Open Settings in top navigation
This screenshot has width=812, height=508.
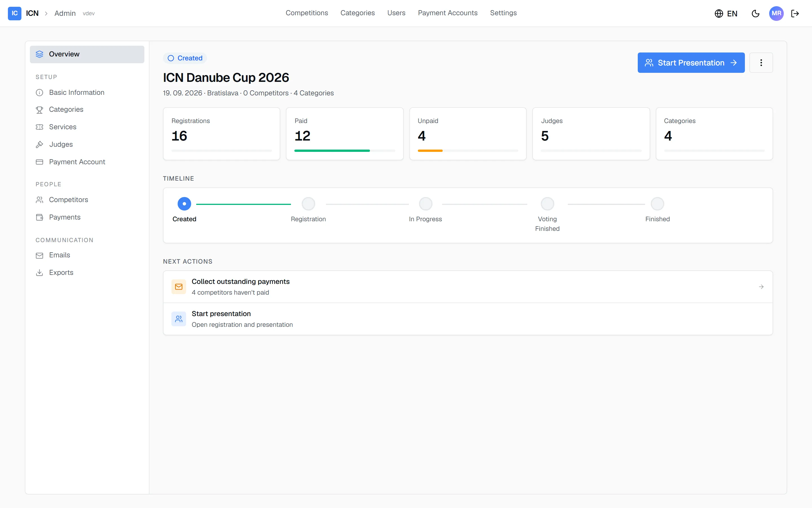pos(503,13)
